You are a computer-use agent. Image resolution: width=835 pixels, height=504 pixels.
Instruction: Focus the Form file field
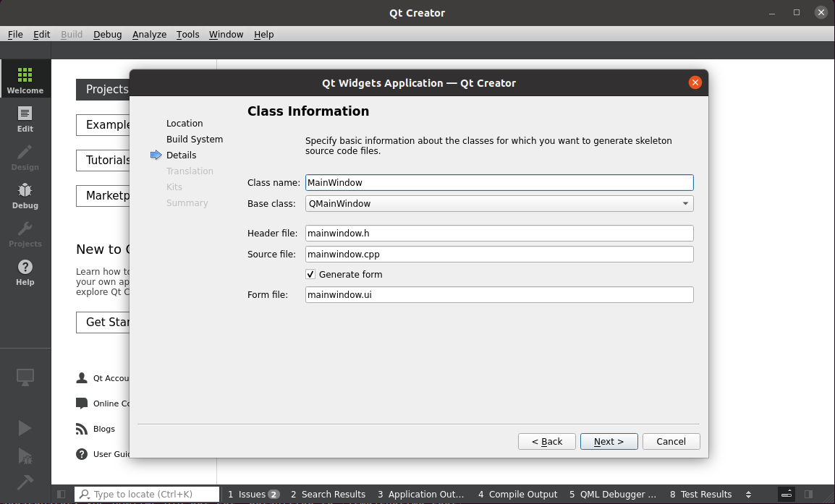coord(499,294)
